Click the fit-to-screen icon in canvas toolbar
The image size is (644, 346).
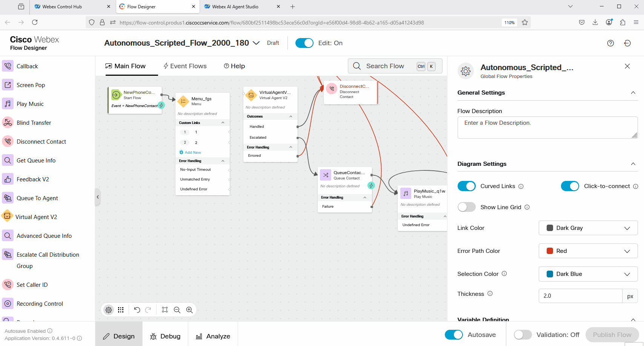(165, 310)
